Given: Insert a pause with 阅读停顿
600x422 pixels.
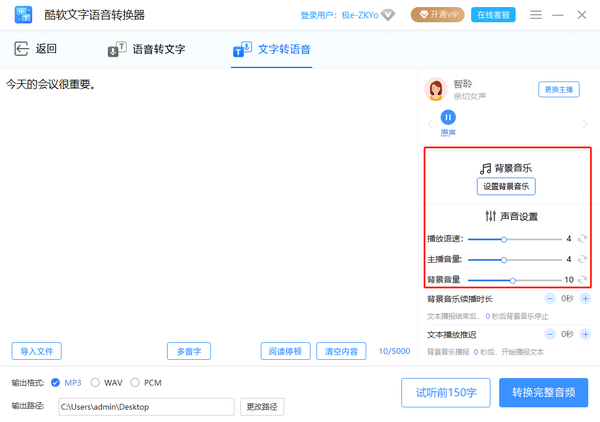Looking at the screenshot, I should [x=285, y=351].
